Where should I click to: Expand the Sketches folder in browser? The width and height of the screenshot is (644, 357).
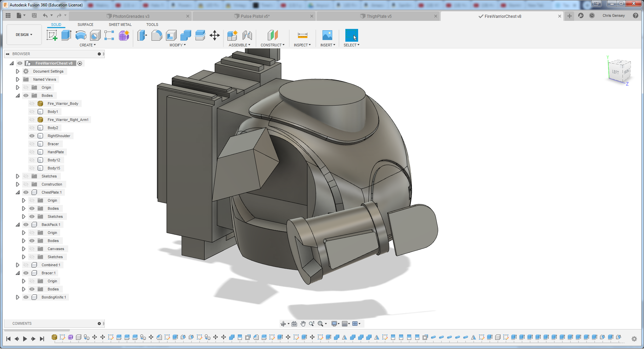pyautogui.click(x=17, y=176)
